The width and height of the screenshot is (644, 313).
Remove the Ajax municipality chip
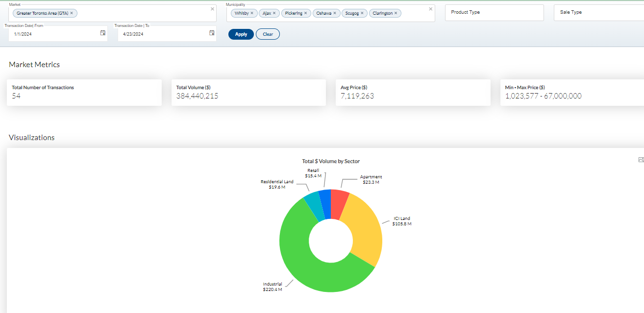coord(274,13)
